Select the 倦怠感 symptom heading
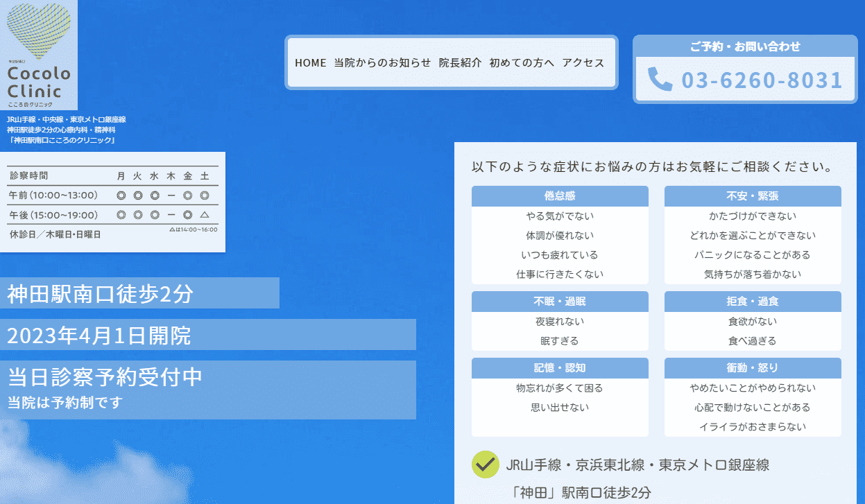The width and height of the screenshot is (865, 504). click(560, 196)
